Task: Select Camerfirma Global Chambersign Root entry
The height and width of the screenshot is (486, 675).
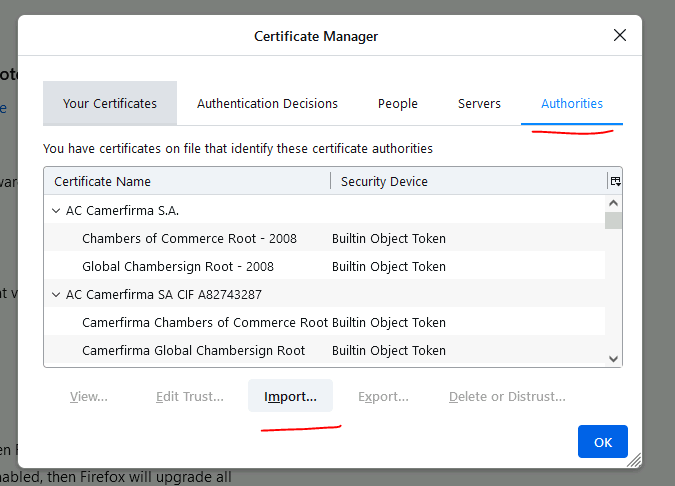Action: pyautogui.click(x=193, y=351)
